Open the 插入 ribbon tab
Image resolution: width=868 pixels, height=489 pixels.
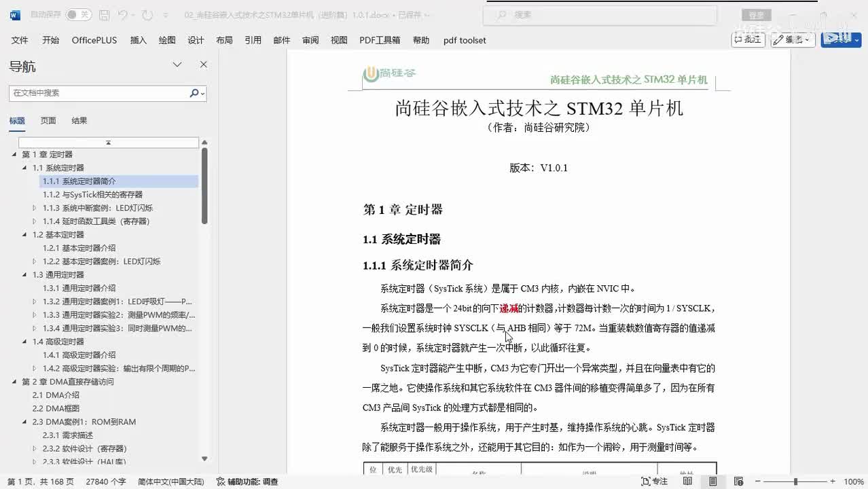point(139,40)
